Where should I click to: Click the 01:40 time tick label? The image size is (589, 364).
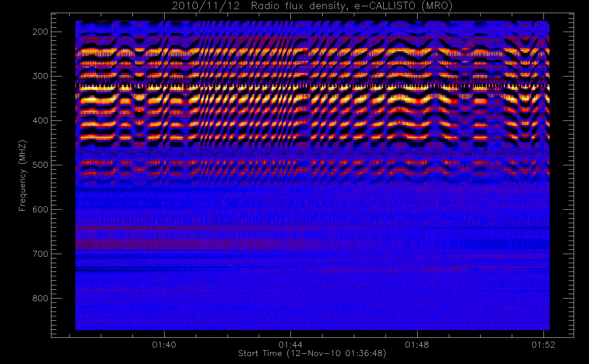pyautogui.click(x=164, y=345)
